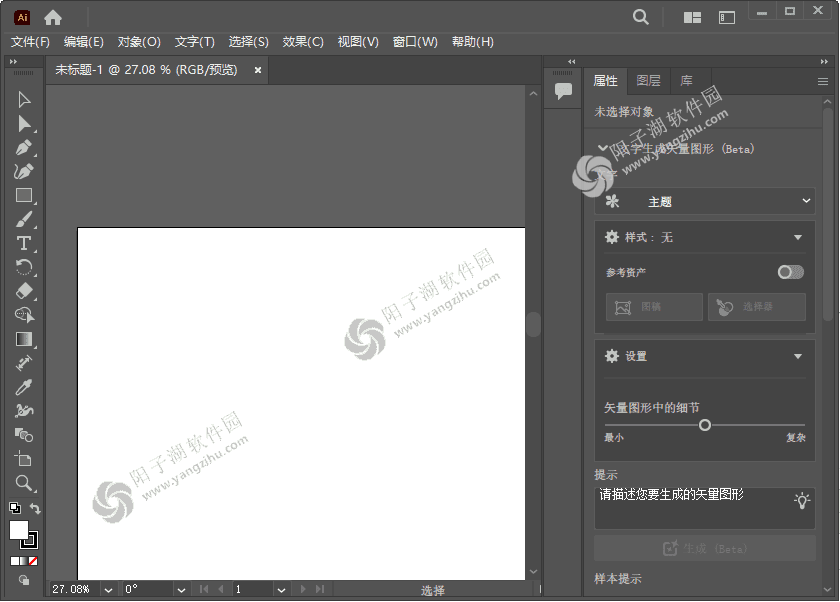Open the 主题 dropdown

704,201
